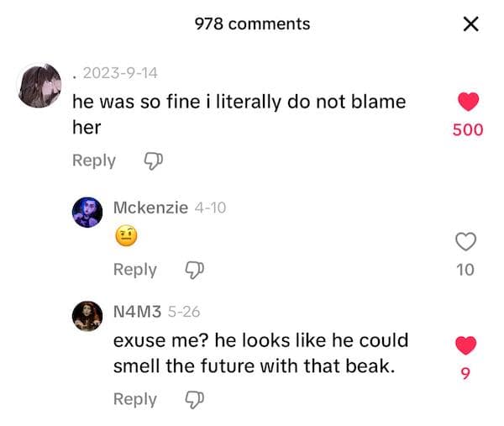504x426 pixels.
Task: Close the comments panel
Action: click(471, 24)
